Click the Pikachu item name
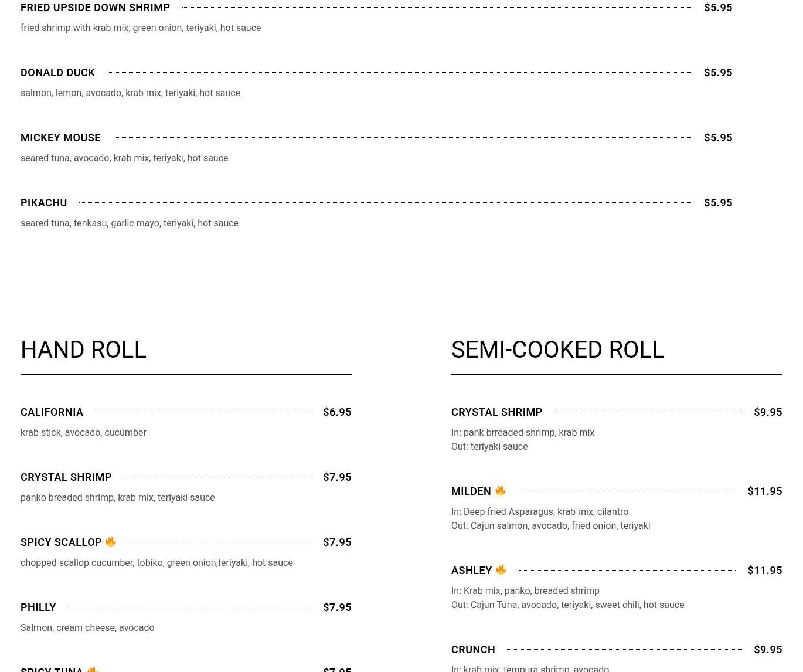The width and height of the screenshot is (803, 672). (44, 203)
